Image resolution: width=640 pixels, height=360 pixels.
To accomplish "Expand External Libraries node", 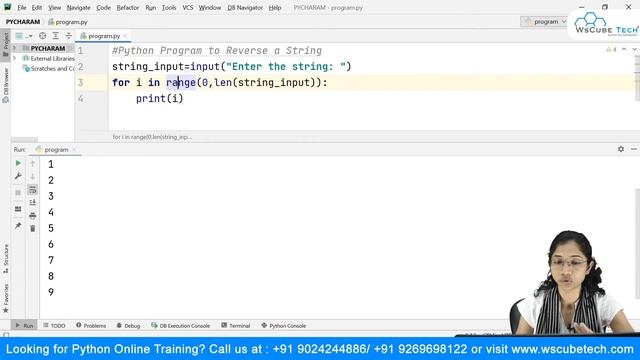I will tap(15, 58).
